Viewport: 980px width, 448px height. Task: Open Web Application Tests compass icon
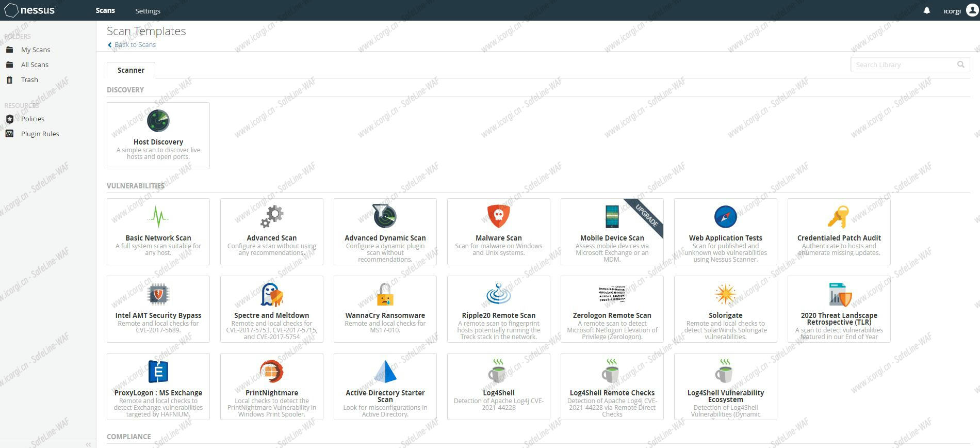click(x=725, y=217)
